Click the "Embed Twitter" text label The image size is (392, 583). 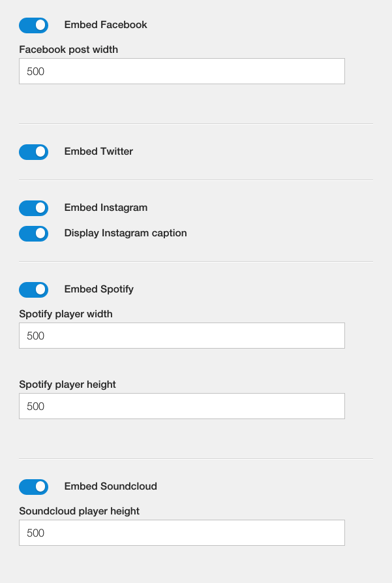98,151
